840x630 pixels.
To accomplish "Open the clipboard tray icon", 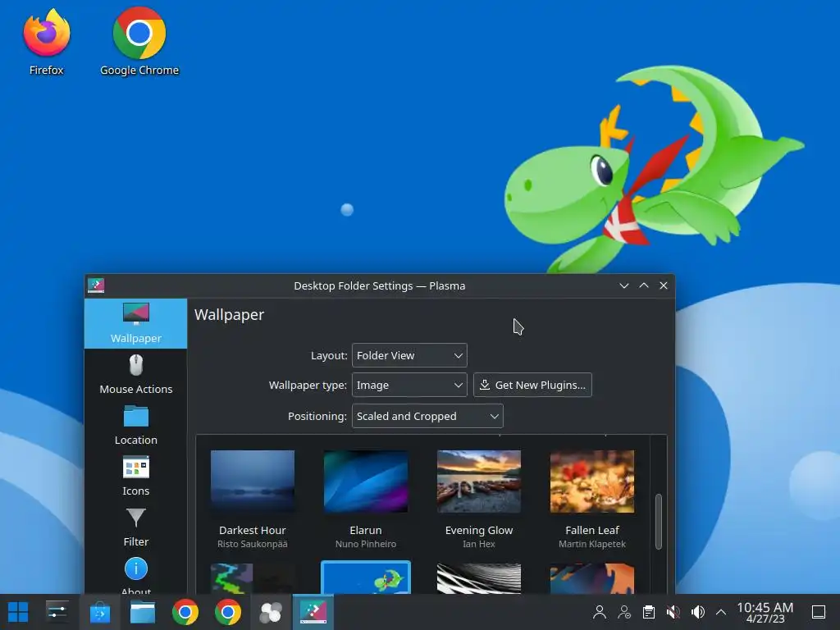I will 649,612.
